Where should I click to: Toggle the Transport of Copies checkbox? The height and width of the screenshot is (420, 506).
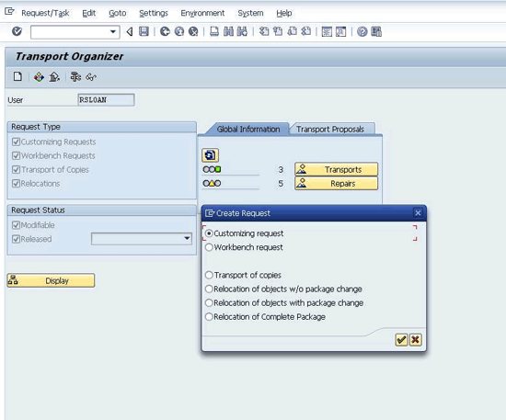tap(16, 169)
